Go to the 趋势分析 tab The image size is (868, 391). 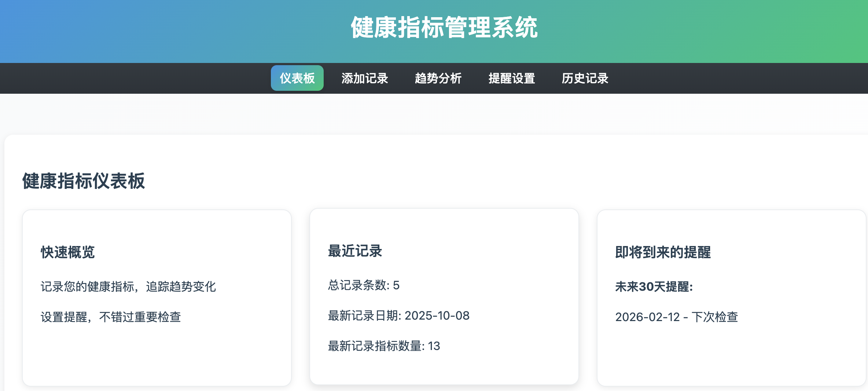[438, 78]
